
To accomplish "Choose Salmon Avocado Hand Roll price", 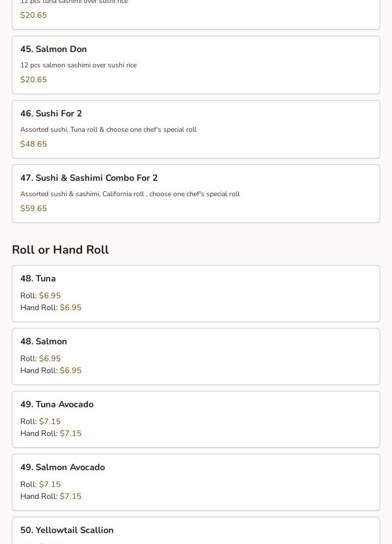I will pyautogui.click(x=70, y=496).
